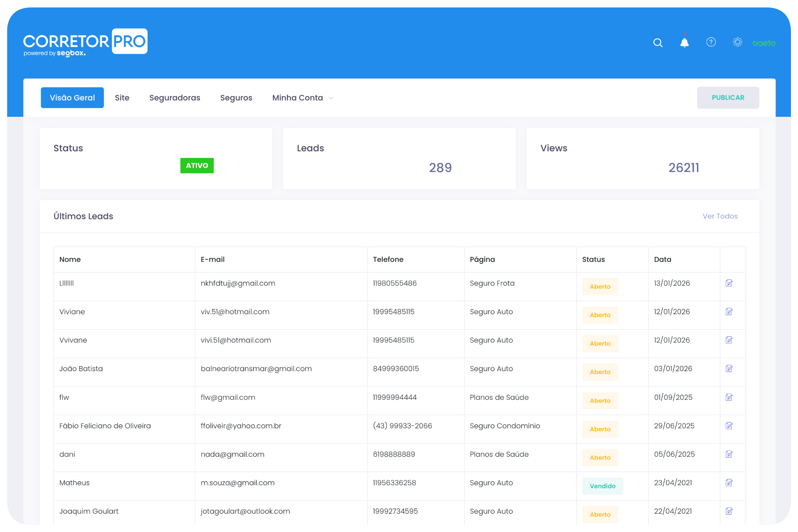Open the search magnifier icon

(x=658, y=43)
